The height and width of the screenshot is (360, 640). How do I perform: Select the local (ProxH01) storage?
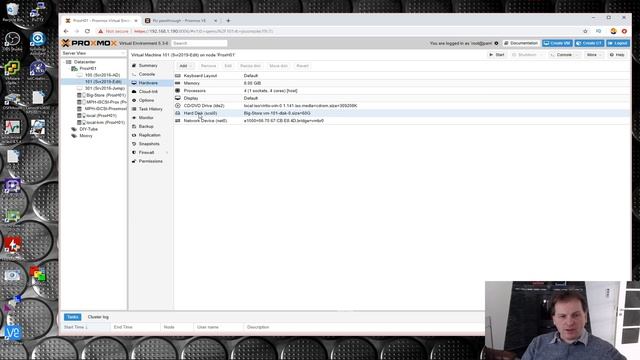pyautogui.click(x=101, y=116)
